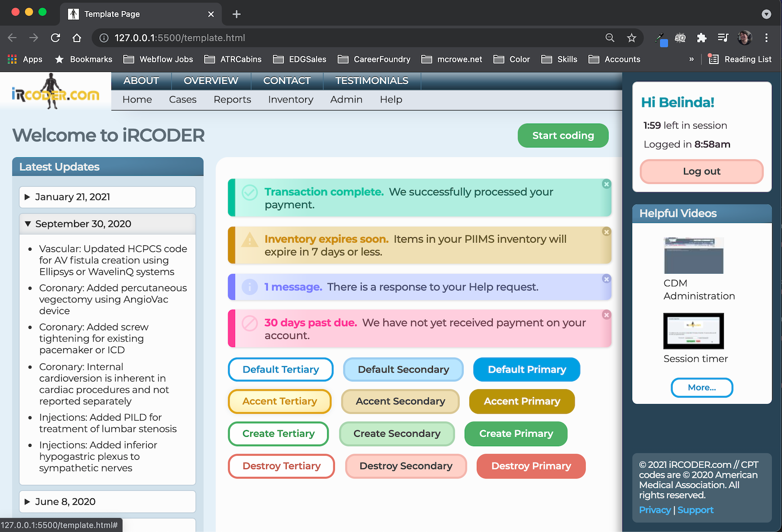Click the Accent Primary button
The image size is (782, 532).
[x=522, y=402]
